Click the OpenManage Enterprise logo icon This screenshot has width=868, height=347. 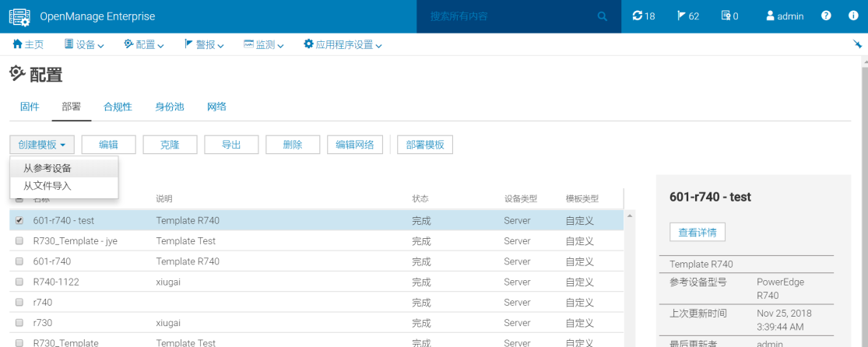point(19,16)
